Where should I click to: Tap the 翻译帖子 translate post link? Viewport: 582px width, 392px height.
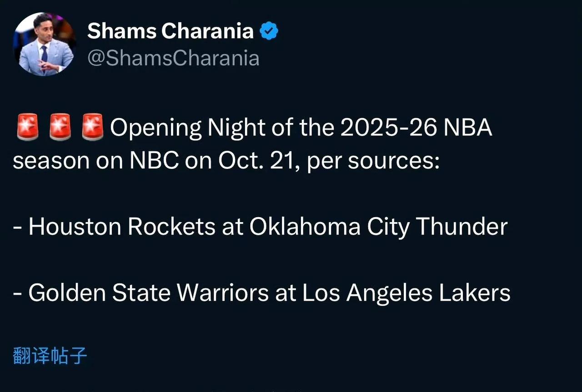click(x=50, y=356)
